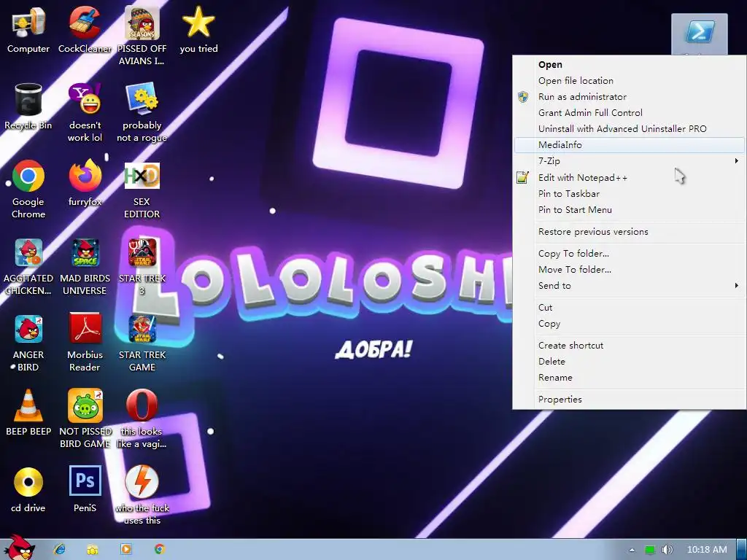This screenshot has height=560, width=747.
Task: Choose Create shortcut
Action: tap(630, 346)
